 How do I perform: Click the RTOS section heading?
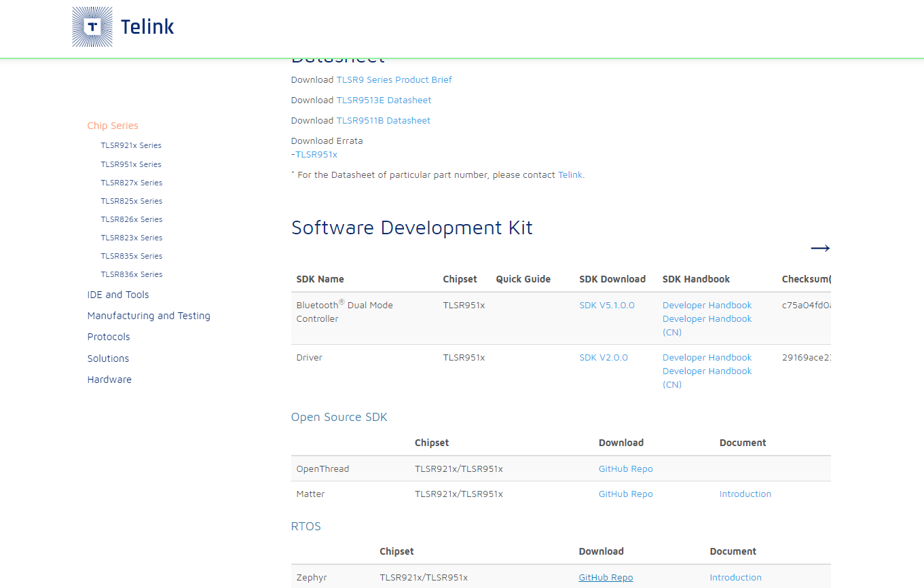306,526
